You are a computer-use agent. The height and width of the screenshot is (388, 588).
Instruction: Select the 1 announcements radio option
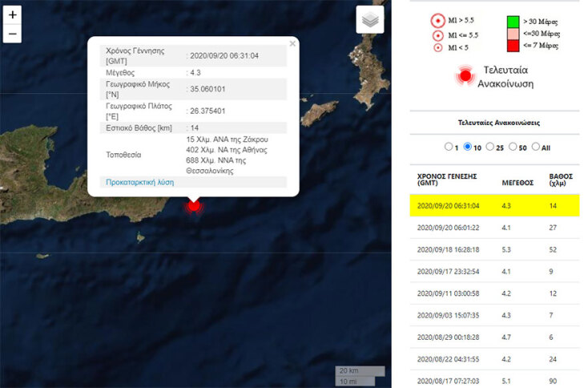[x=449, y=147]
